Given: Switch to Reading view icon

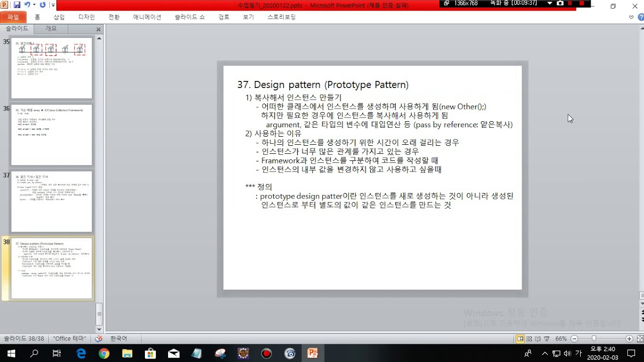Looking at the screenshot, I should [x=538, y=339].
